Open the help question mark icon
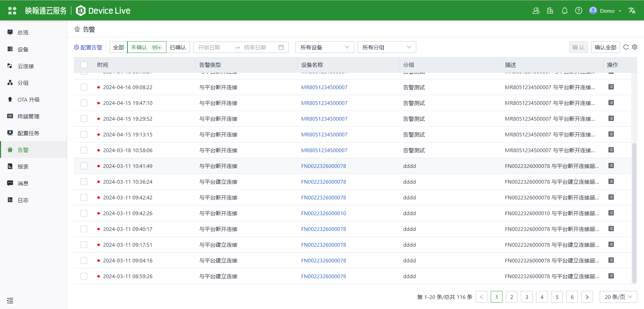 [579, 11]
